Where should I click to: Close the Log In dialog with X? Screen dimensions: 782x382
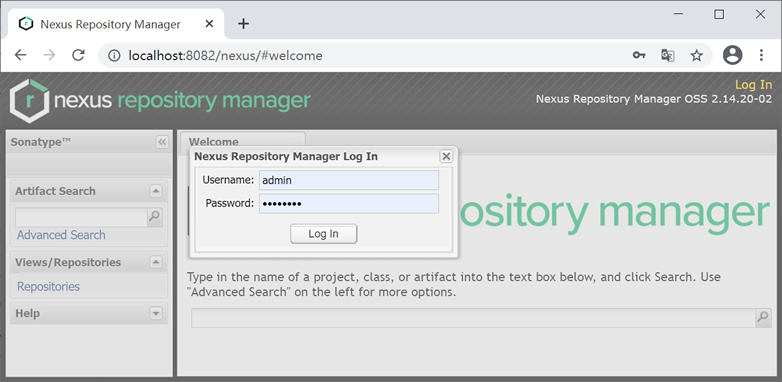click(x=446, y=157)
